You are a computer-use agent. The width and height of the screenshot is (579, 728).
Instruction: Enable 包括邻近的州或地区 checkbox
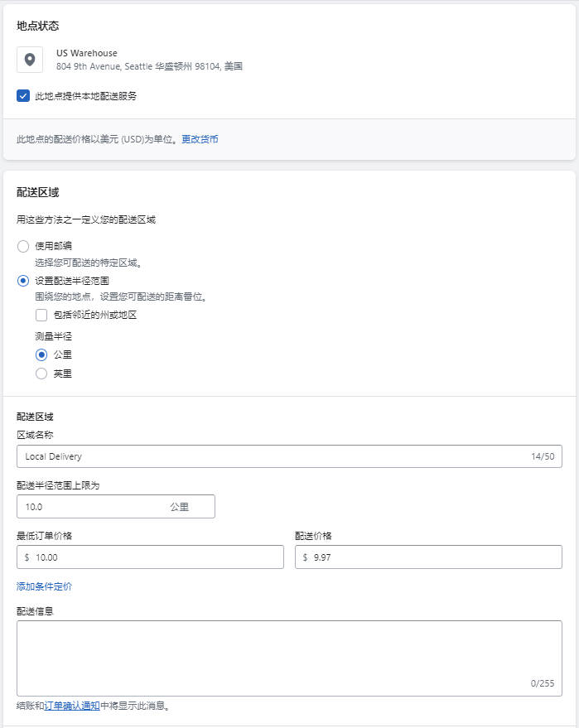(41, 316)
